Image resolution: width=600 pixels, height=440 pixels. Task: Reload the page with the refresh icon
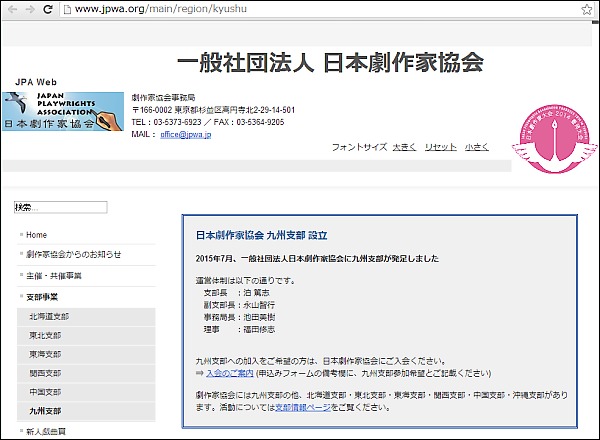tap(48, 9)
